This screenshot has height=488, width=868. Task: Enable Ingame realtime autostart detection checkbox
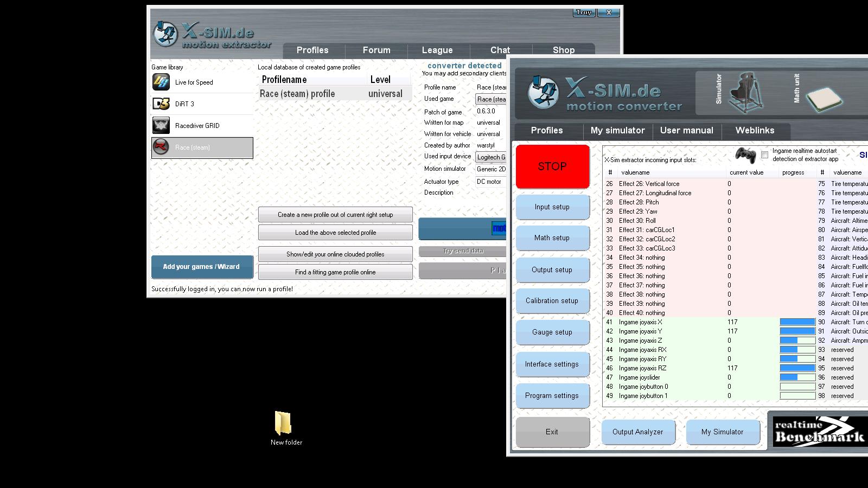764,155
